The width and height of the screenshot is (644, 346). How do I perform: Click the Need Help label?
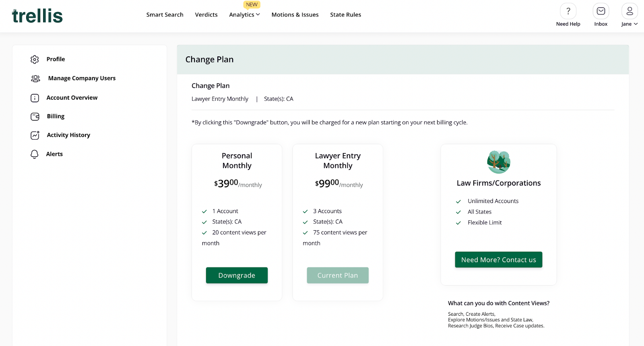[568, 24]
